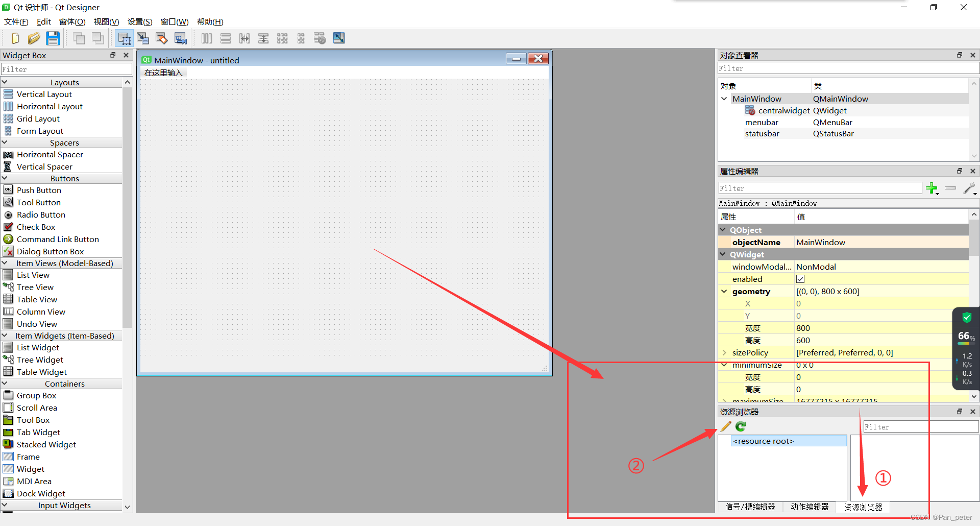Minimize the MainWindow - untitled form
Viewport: 980px width, 526px height.
pos(516,59)
